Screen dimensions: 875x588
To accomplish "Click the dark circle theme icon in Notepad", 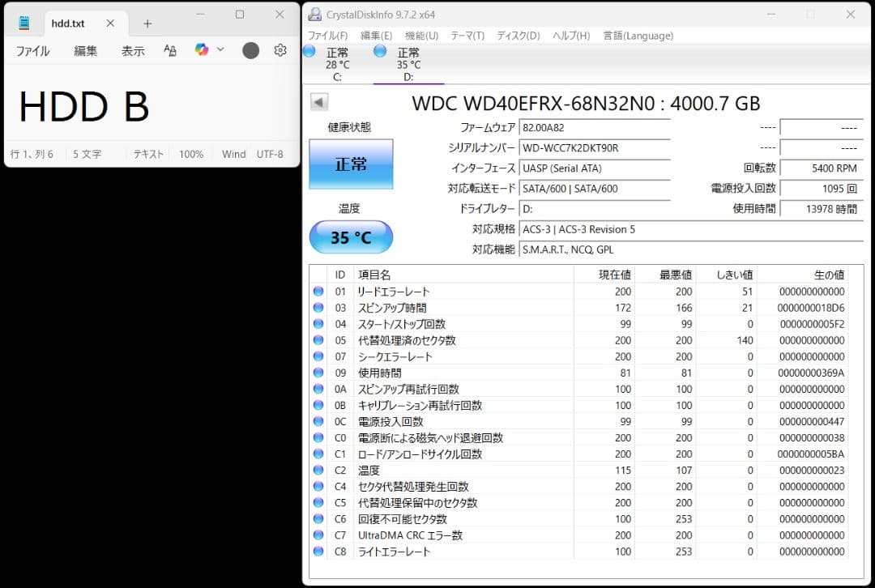I will coord(250,50).
